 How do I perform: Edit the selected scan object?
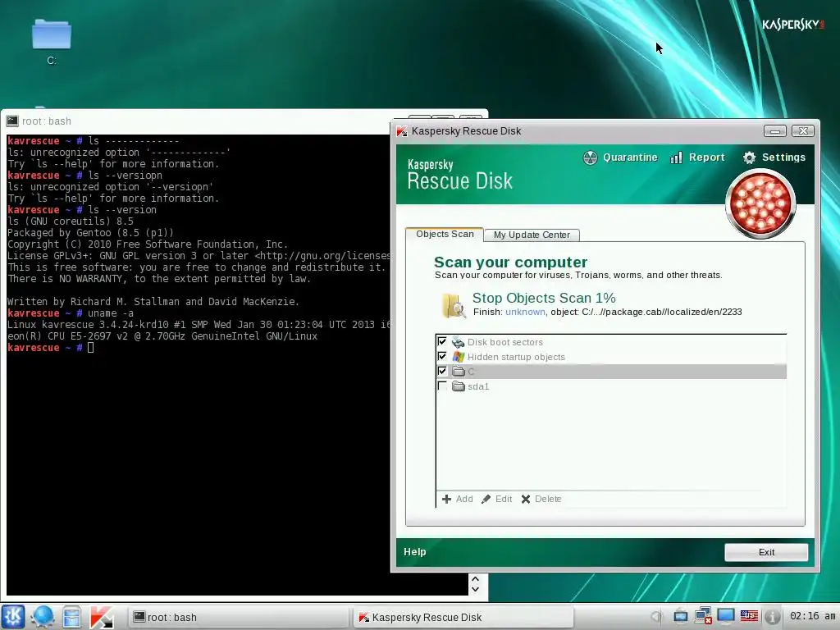(496, 499)
